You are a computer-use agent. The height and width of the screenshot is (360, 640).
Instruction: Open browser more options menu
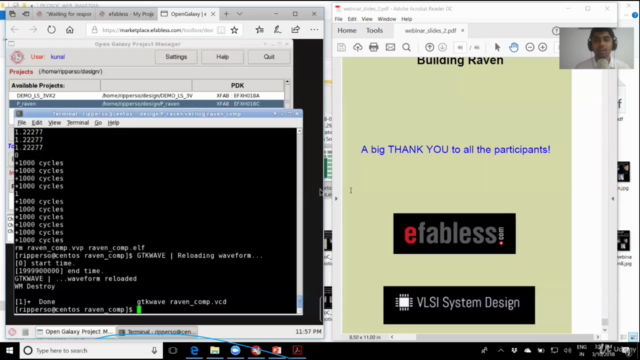(x=314, y=29)
